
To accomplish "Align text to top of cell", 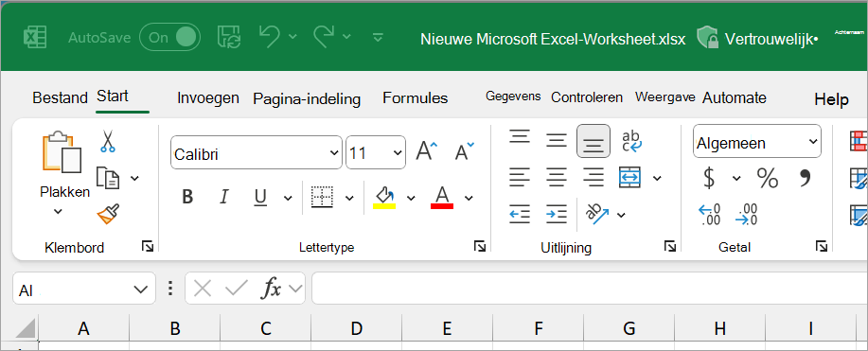I will tap(520, 137).
